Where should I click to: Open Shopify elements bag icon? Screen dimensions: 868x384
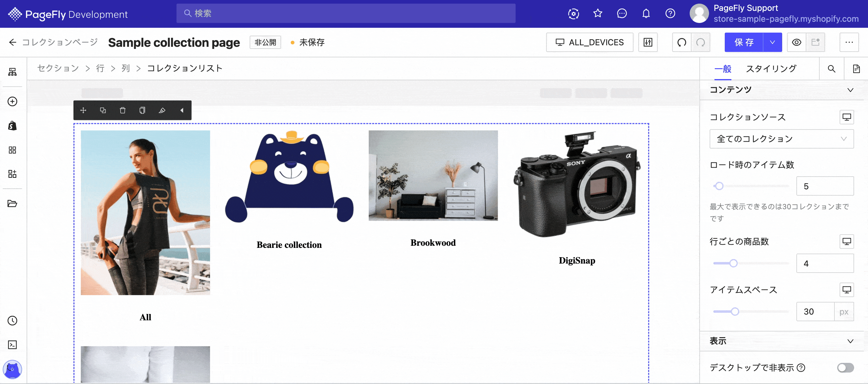[12, 126]
